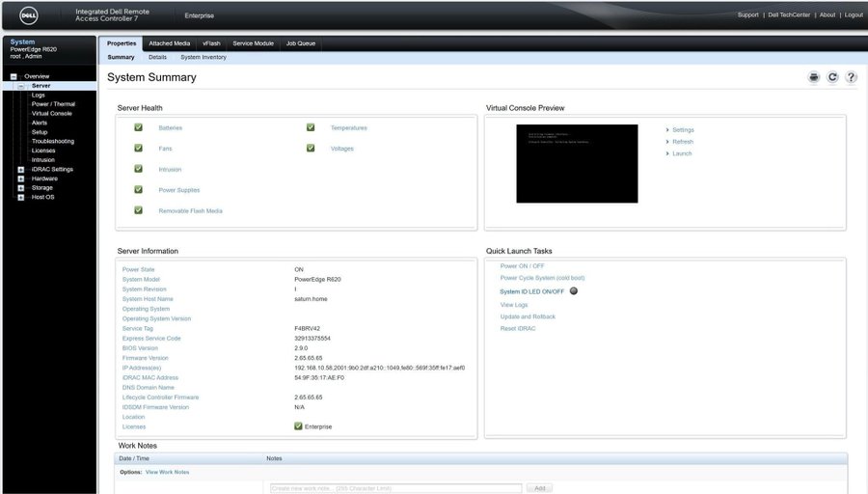Select Intrusion in the navigation tree
The height and width of the screenshot is (494, 868).
pos(43,160)
